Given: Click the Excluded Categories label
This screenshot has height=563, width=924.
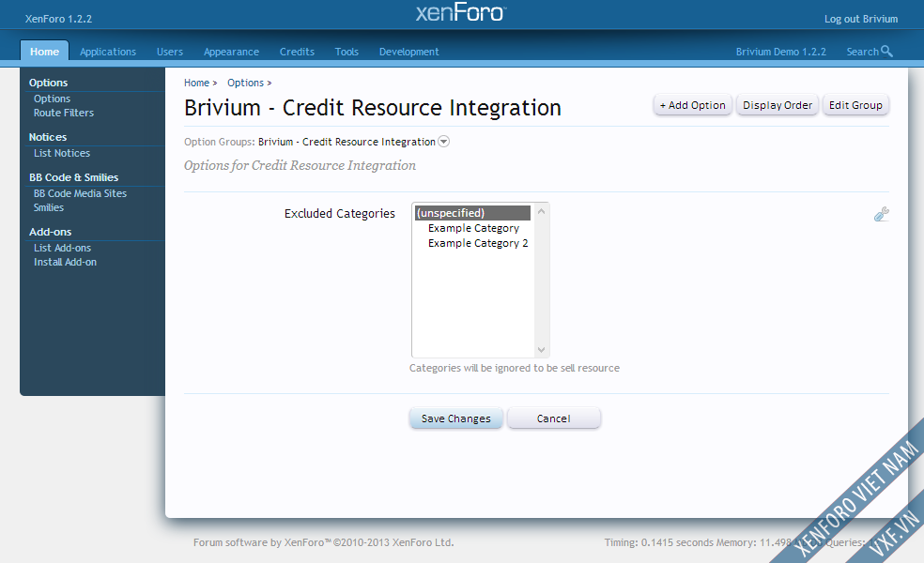Looking at the screenshot, I should pos(339,213).
